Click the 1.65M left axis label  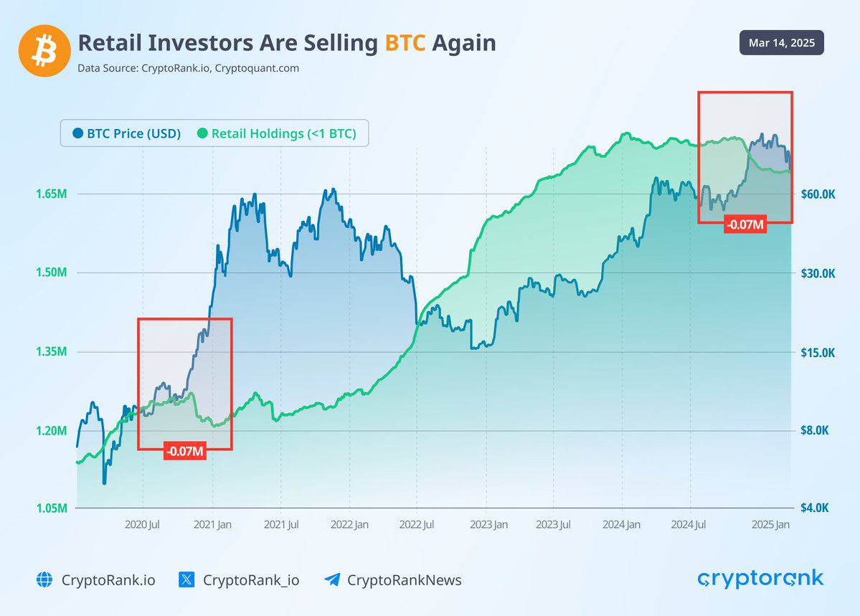click(52, 194)
